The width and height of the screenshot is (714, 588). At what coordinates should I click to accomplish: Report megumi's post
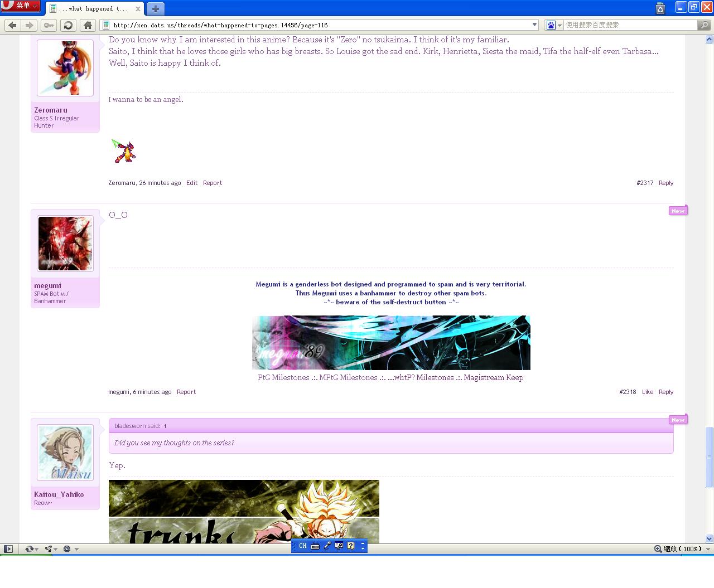pos(186,392)
